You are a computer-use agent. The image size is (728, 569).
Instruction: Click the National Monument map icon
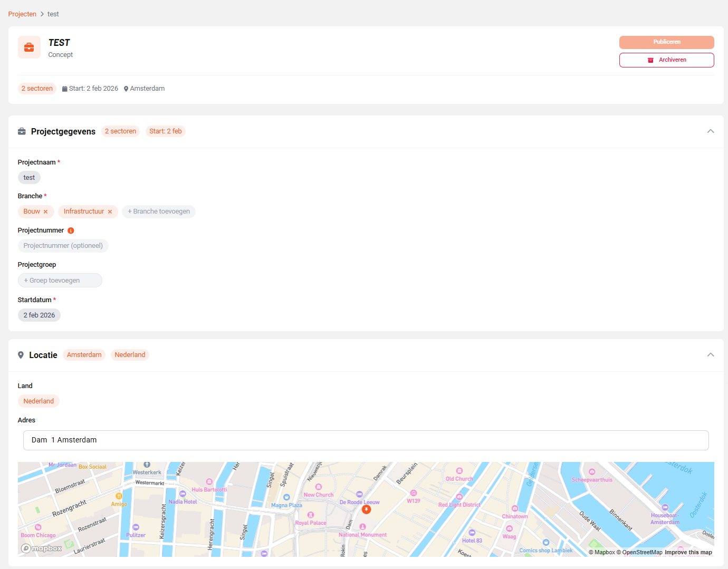[x=362, y=527]
